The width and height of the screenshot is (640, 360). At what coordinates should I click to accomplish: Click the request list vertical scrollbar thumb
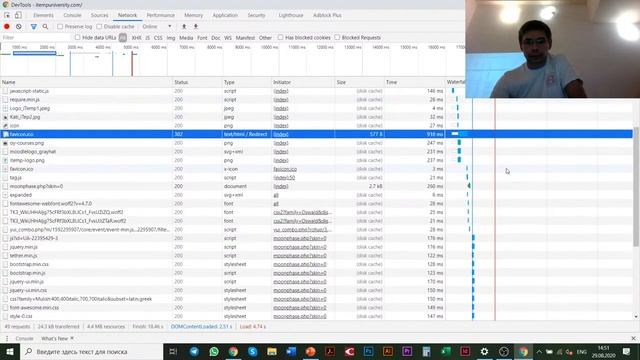636,187
